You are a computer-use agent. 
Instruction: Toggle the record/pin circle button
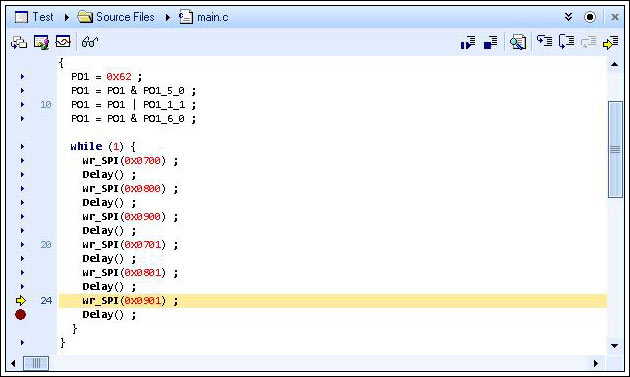[x=590, y=17]
